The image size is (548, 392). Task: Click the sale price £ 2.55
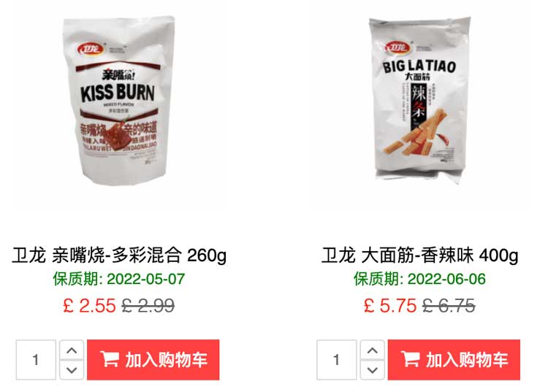pos(89,306)
